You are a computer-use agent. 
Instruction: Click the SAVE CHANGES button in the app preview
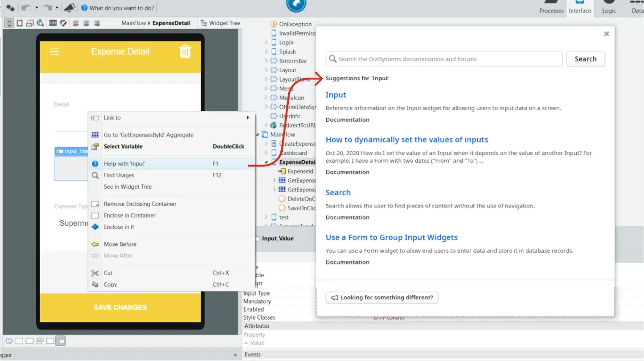coord(120,307)
